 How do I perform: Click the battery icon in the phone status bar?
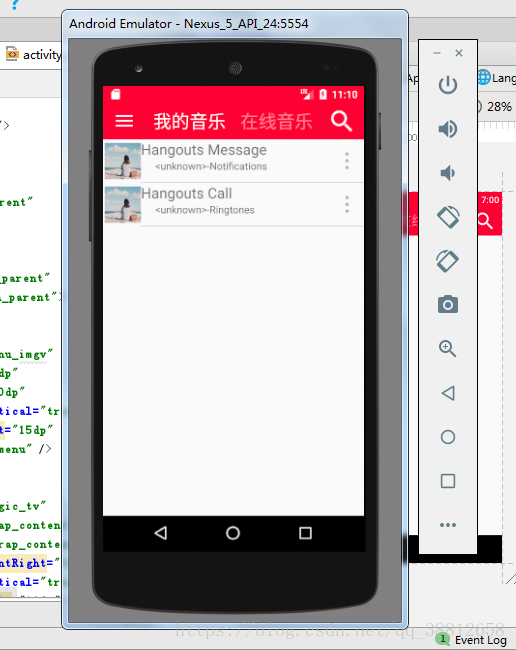point(323,95)
